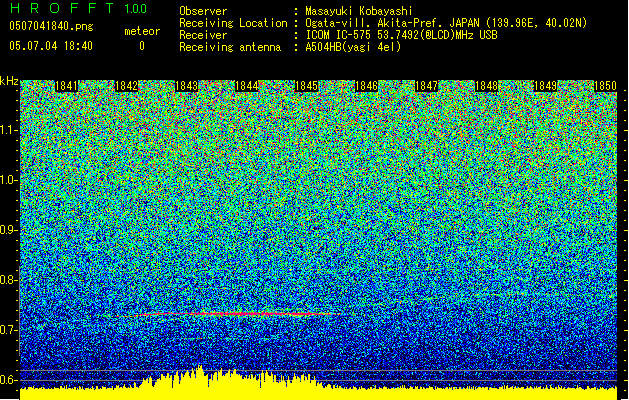Click the 1847 time marker
Screen dimensions: 629x400
pos(426,86)
